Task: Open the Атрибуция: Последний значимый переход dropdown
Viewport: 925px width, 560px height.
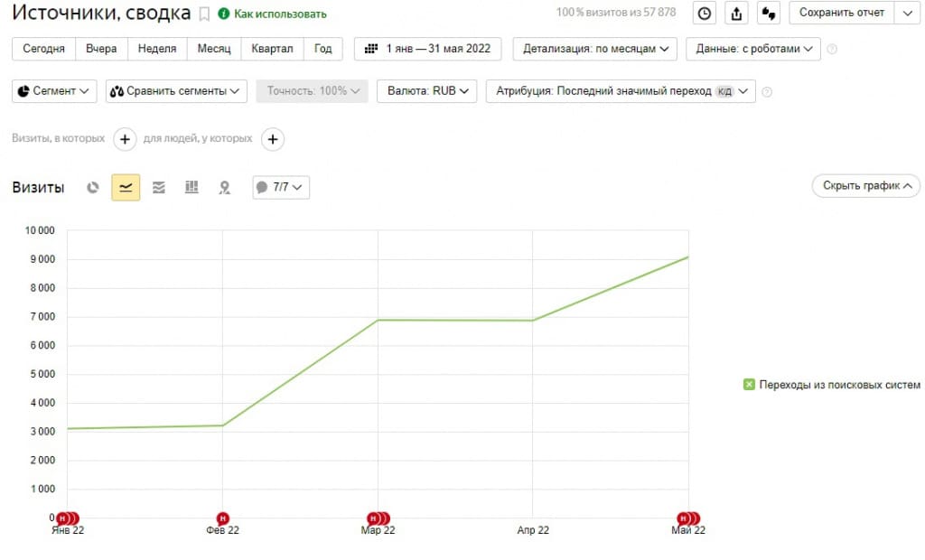Action: point(621,91)
